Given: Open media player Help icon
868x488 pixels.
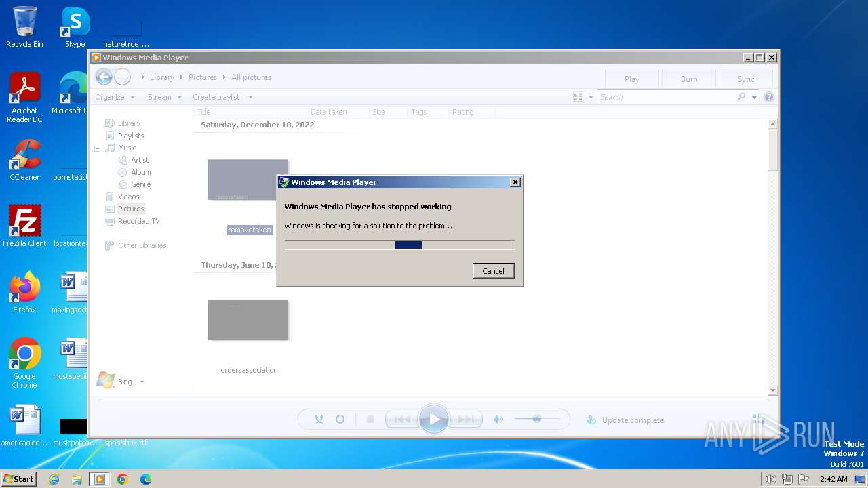Looking at the screenshot, I should pos(769,97).
